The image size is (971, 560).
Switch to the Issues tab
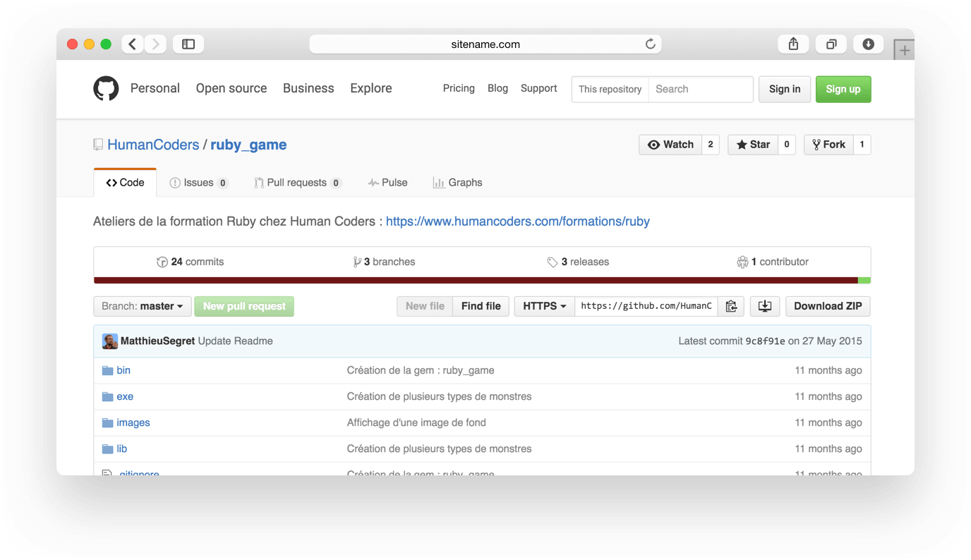(199, 182)
